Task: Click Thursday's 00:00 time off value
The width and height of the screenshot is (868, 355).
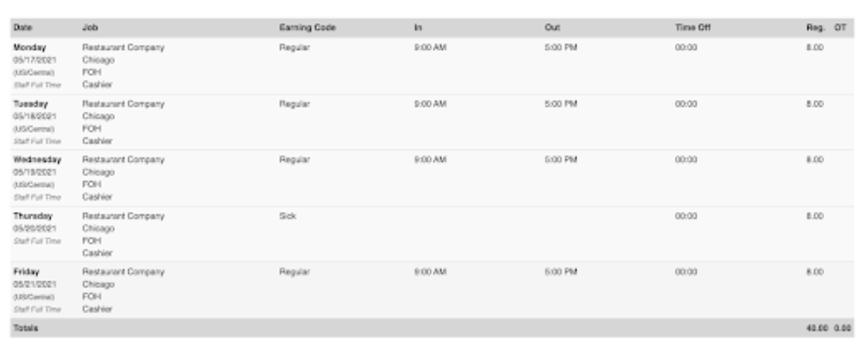Action: click(685, 216)
